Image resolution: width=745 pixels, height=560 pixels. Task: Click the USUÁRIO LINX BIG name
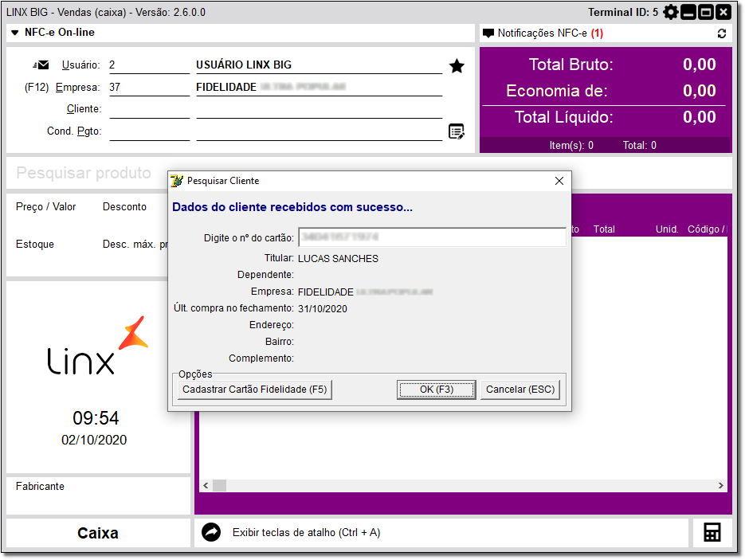[244, 65]
